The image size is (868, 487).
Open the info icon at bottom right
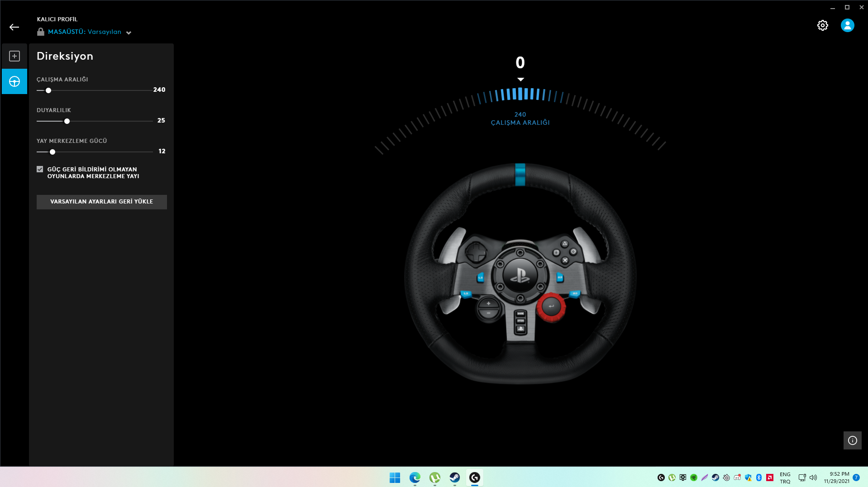tap(853, 440)
